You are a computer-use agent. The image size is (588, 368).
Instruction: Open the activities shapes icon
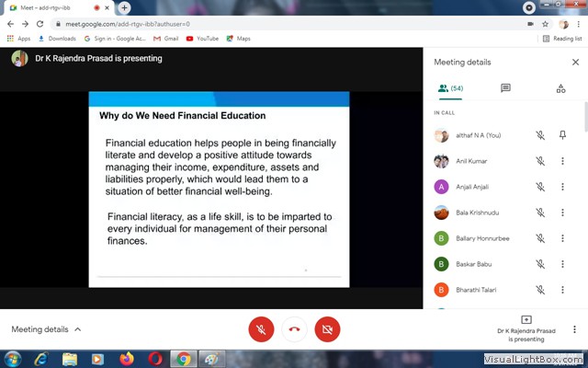coord(560,88)
